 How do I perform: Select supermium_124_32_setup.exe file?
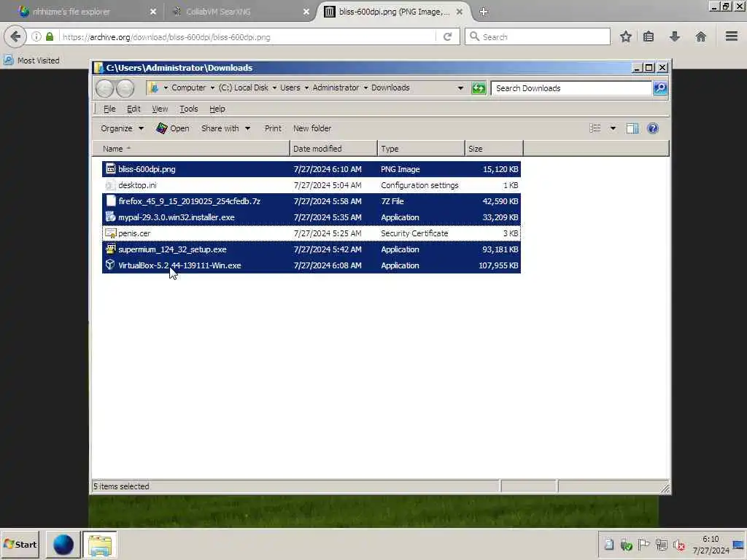point(311,249)
